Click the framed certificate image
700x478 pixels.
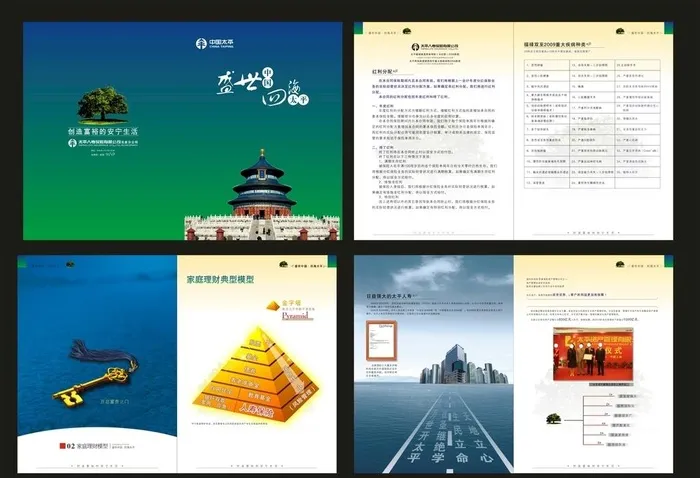coord(381,345)
